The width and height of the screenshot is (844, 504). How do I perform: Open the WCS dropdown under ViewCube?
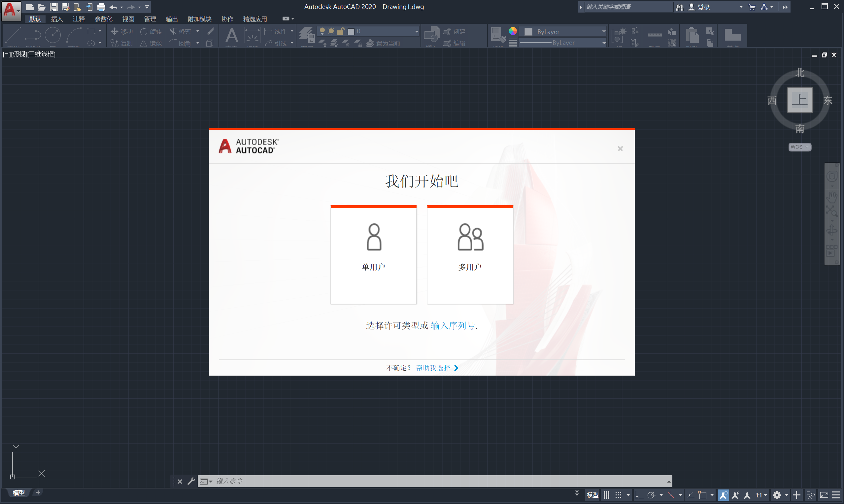[x=800, y=147]
